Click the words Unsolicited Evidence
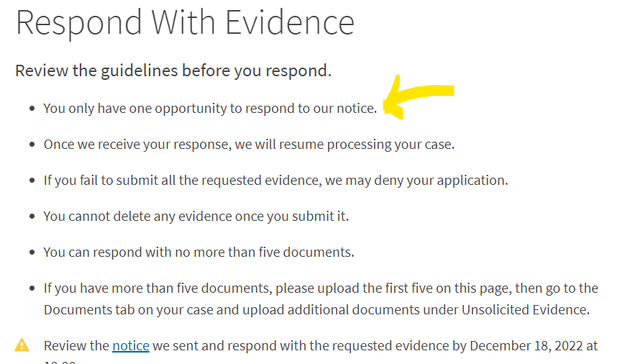Viewport: 620px width, 364px height. click(525, 309)
